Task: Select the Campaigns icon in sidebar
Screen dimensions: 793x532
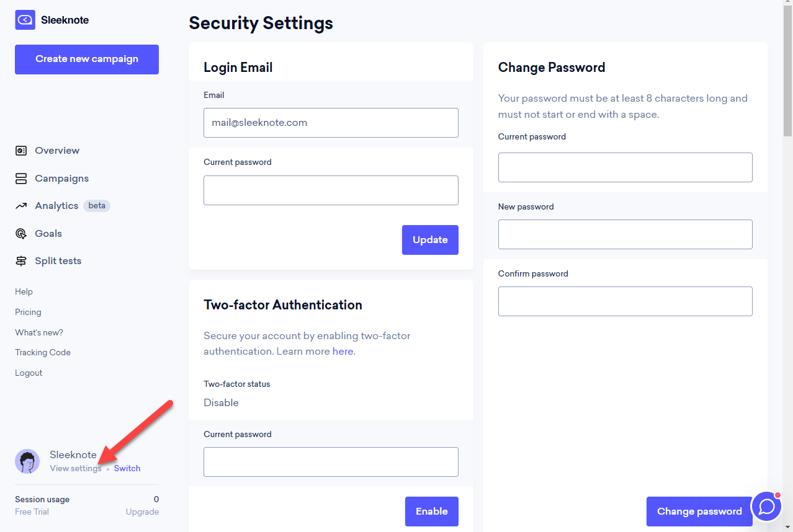Action: pyautogui.click(x=21, y=179)
